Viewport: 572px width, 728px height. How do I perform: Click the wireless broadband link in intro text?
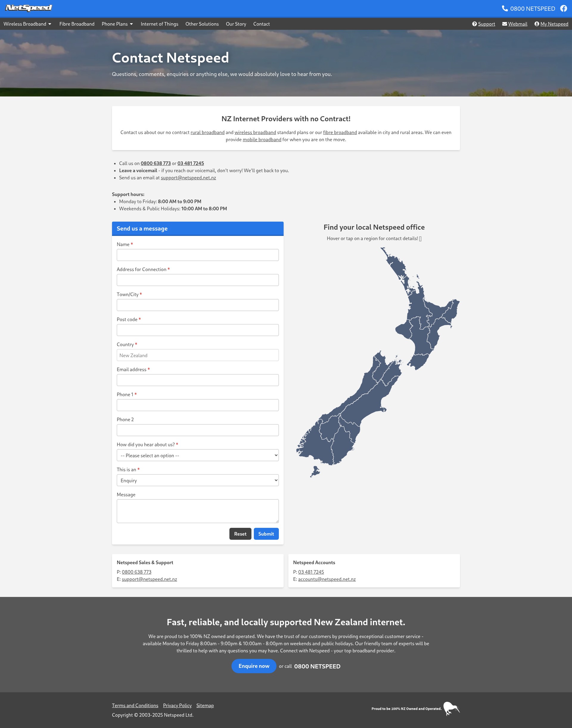(255, 132)
